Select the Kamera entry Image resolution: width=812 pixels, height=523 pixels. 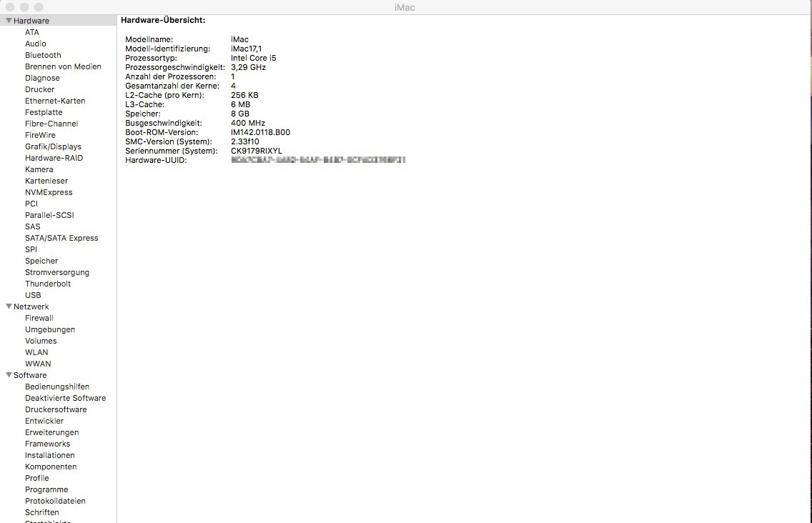(x=39, y=169)
